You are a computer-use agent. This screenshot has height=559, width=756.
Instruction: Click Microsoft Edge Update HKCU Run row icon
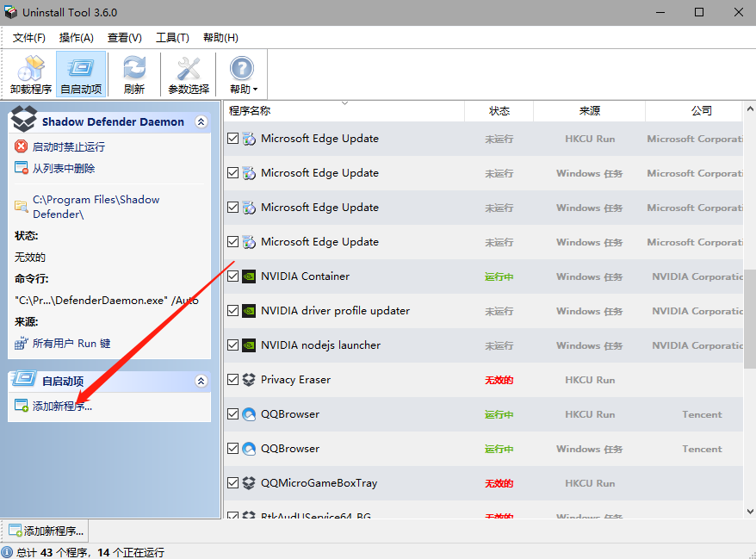[x=249, y=139]
